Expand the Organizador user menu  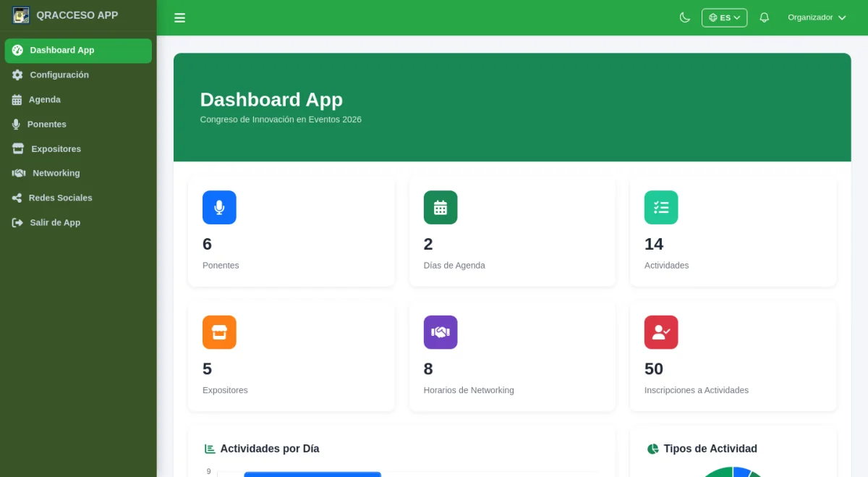point(817,17)
